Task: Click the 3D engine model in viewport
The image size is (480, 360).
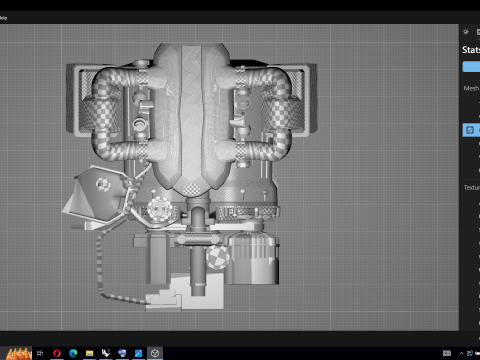Action: 189,177
